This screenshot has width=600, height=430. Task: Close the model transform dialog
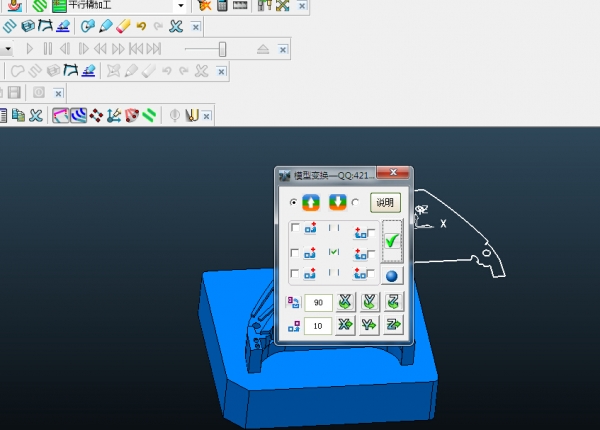(x=393, y=173)
